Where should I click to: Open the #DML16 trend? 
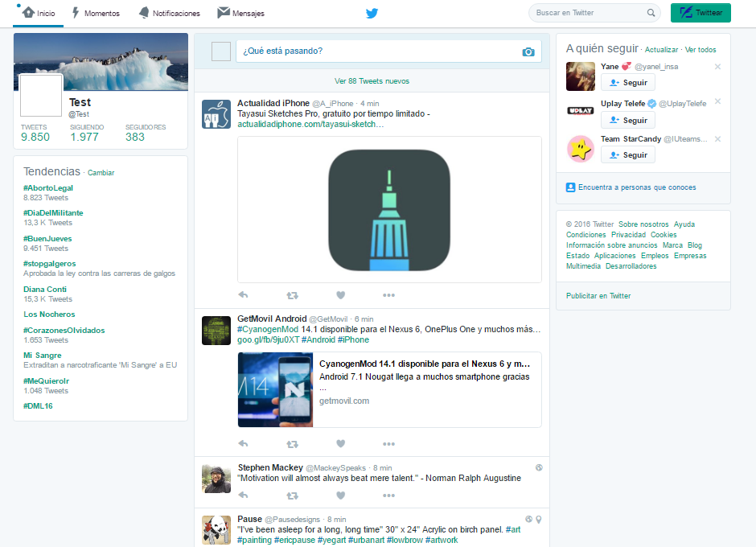pyautogui.click(x=38, y=405)
